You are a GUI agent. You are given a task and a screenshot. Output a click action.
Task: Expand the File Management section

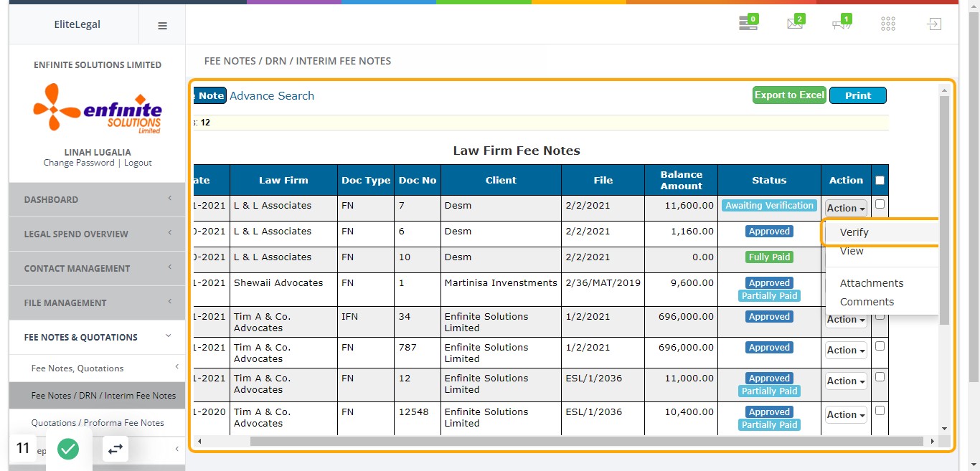click(97, 303)
